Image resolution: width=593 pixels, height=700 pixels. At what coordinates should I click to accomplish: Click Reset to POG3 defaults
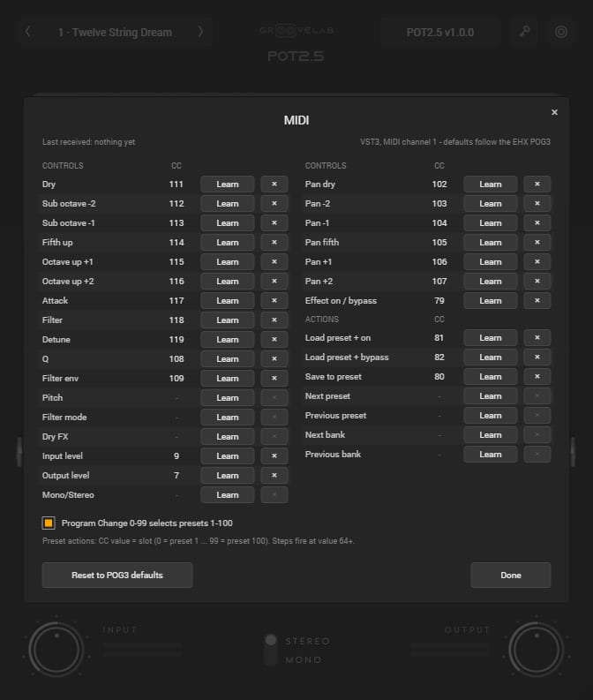117,575
